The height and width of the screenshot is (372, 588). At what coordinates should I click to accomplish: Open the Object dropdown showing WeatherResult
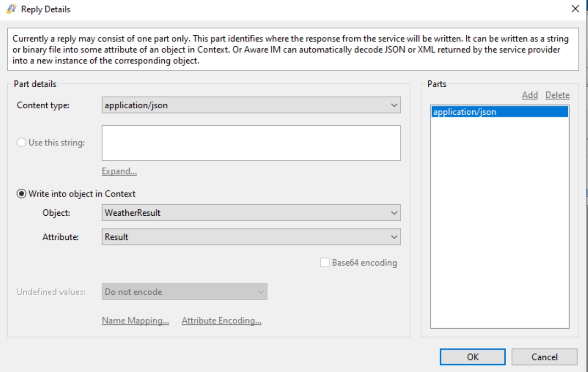click(251, 213)
